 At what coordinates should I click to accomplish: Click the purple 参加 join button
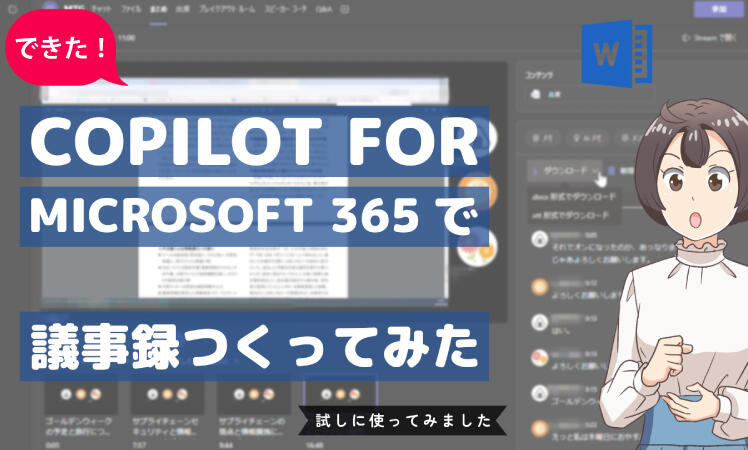coord(719,9)
